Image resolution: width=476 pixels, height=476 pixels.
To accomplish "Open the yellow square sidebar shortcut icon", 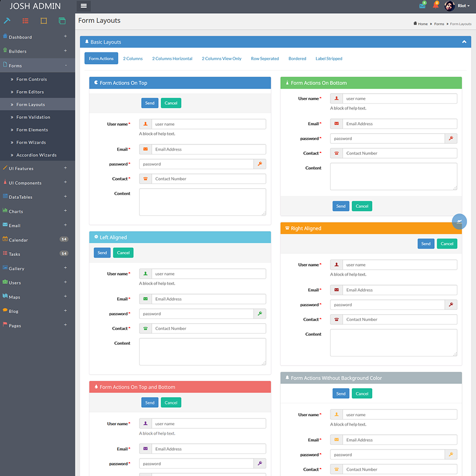I will (x=43, y=21).
